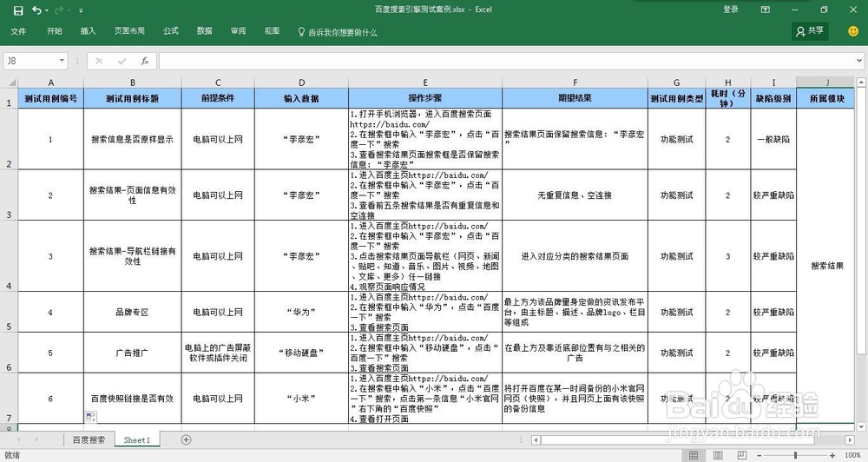The width and height of the screenshot is (868, 462).
Task: Click the 操作步骤 header cell
Action: (425, 99)
